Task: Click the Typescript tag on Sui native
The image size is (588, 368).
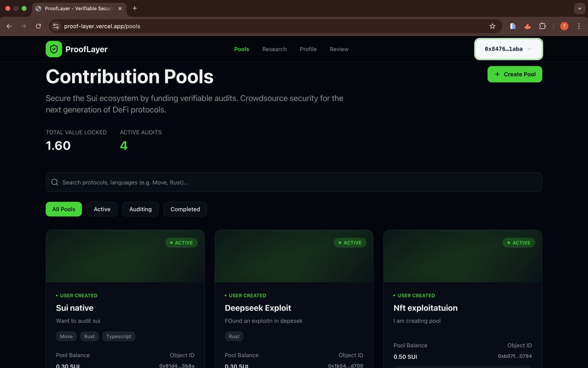Action: point(119,337)
